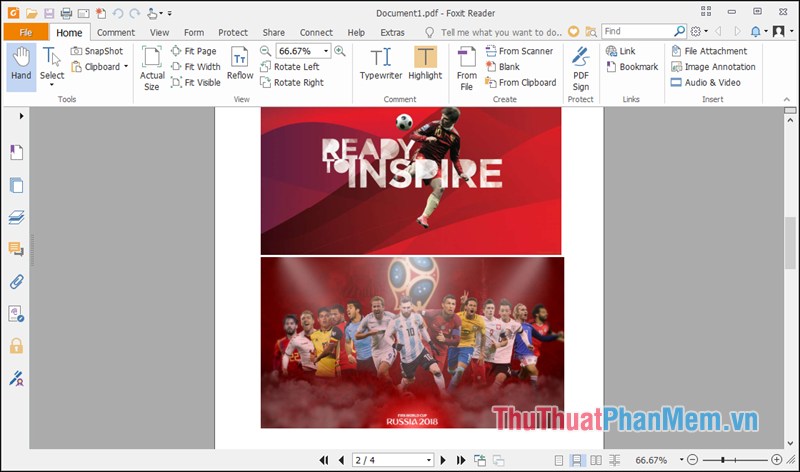Expand the Clipboard dropdown arrow

click(x=126, y=66)
